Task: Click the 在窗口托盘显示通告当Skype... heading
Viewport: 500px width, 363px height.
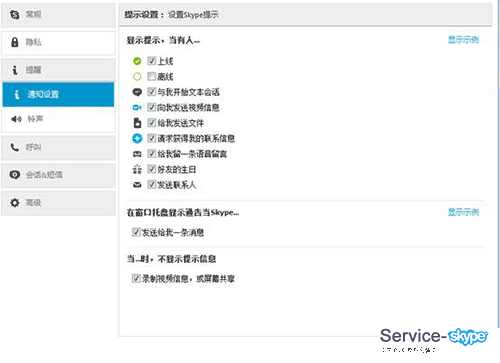Action: tap(183, 212)
